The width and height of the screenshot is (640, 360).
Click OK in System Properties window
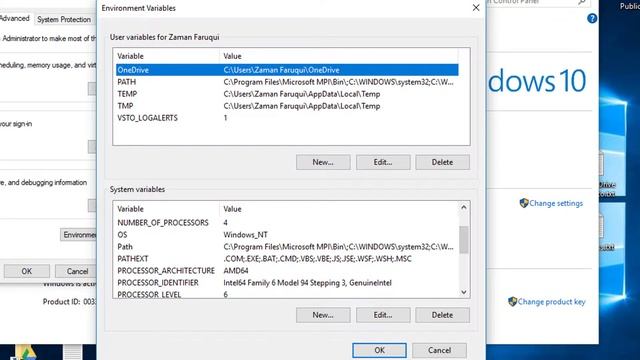(27, 271)
